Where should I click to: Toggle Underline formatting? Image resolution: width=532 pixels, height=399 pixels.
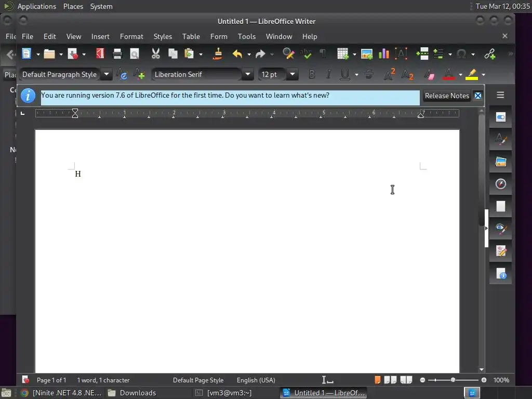[x=345, y=74]
